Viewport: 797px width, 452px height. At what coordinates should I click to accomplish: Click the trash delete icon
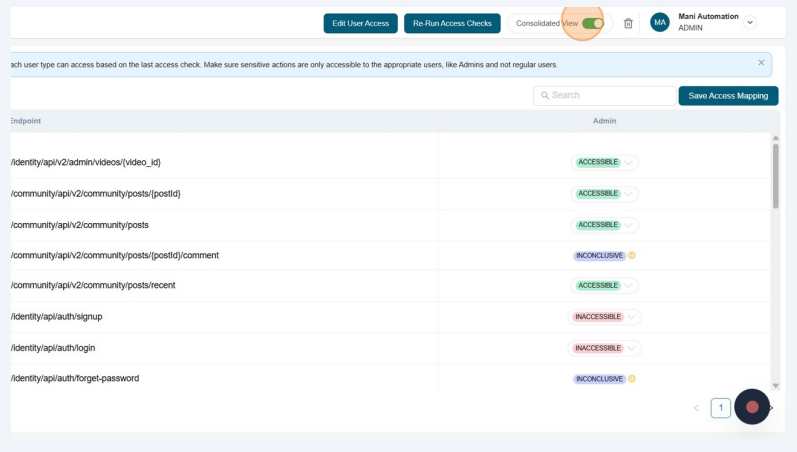[628, 23]
